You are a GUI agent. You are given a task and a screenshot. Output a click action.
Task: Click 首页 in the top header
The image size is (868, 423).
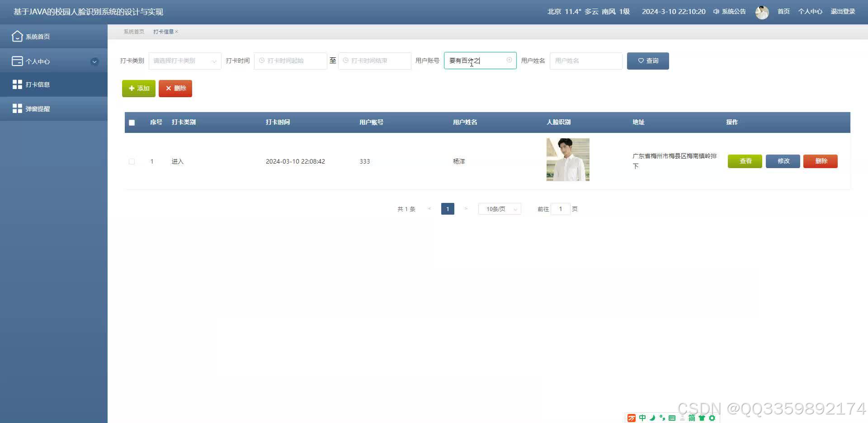coord(783,12)
